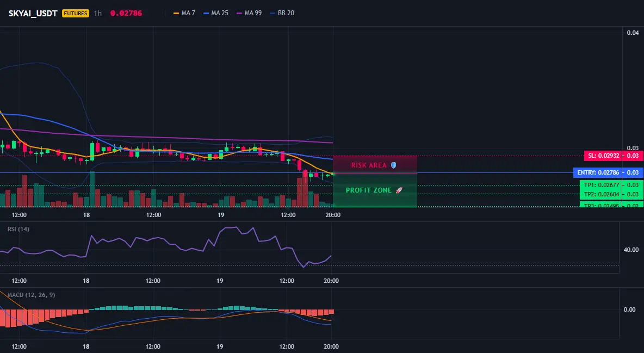Open RSI (14) indicator settings

tap(18, 229)
